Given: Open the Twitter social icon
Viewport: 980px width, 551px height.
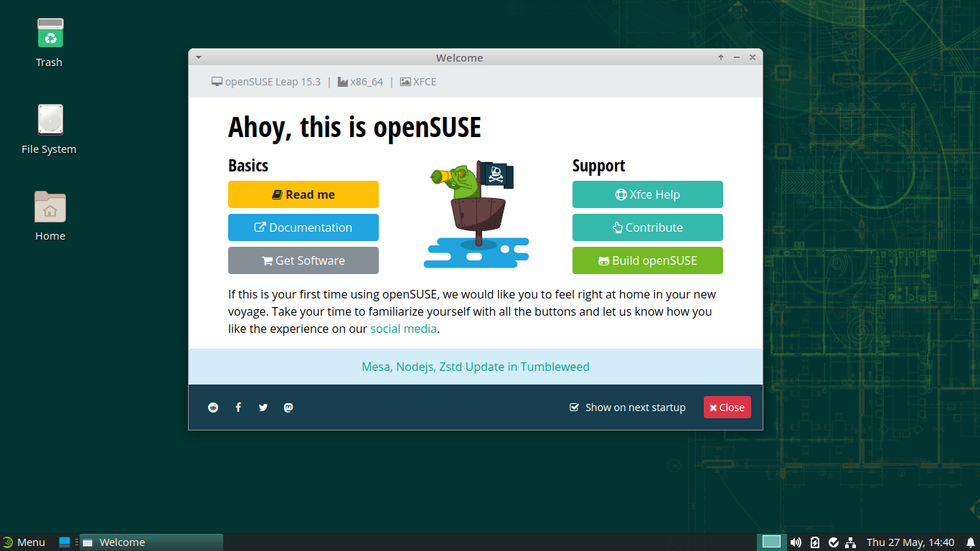Looking at the screenshot, I should (263, 408).
